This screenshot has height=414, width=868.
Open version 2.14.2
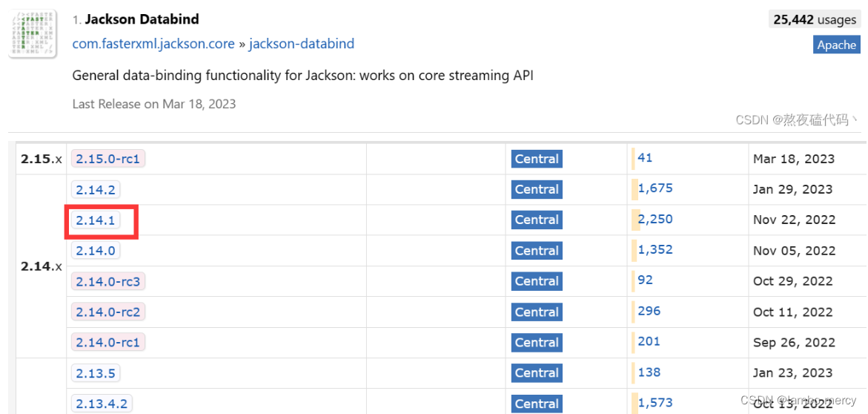pos(95,189)
